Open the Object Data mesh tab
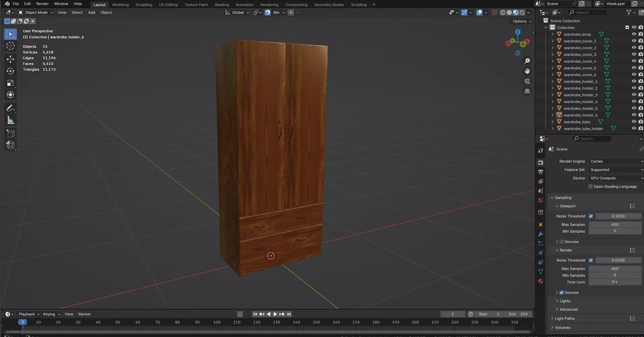 pyautogui.click(x=541, y=272)
